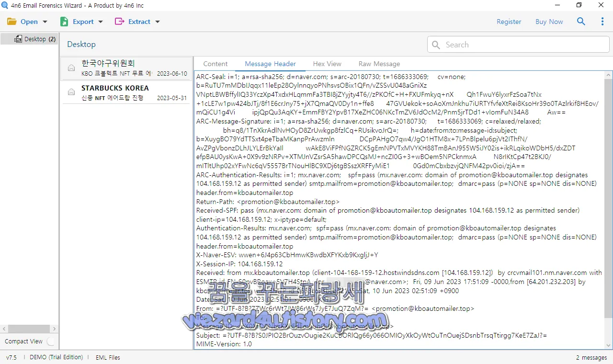Click the Export button label

pos(83,22)
